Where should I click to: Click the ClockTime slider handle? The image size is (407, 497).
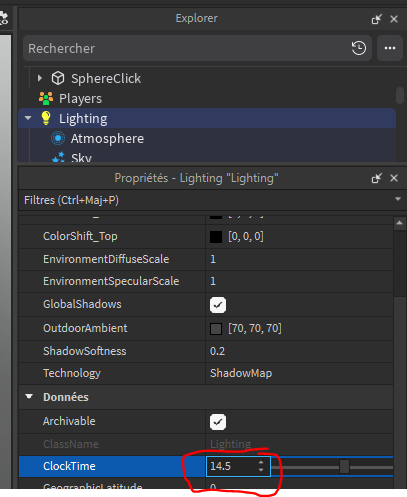[344, 466]
